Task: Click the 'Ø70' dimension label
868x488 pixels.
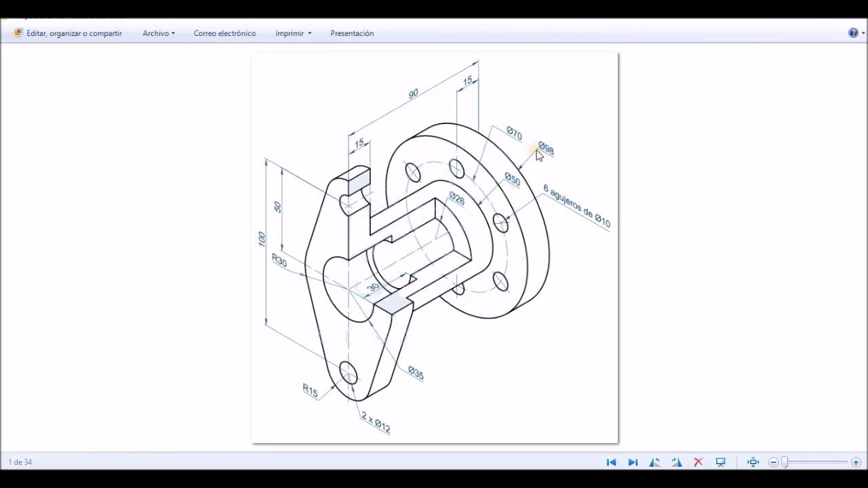Action: pos(514,134)
